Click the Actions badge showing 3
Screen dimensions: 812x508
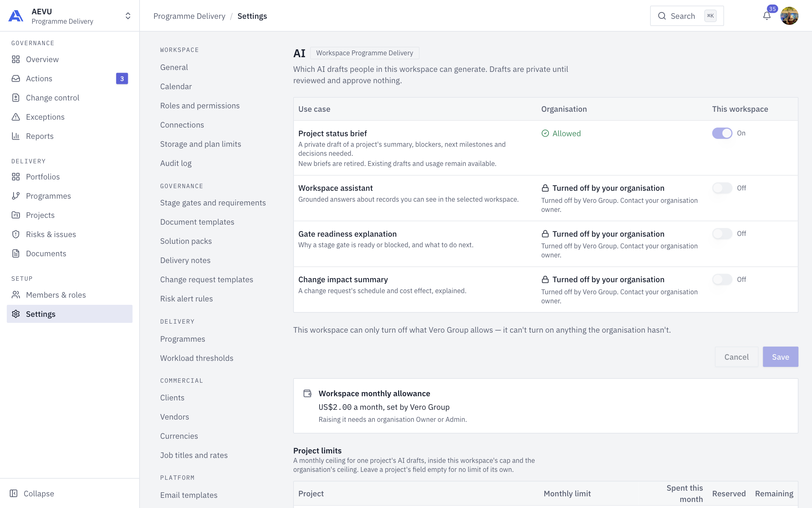click(x=122, y=79)
